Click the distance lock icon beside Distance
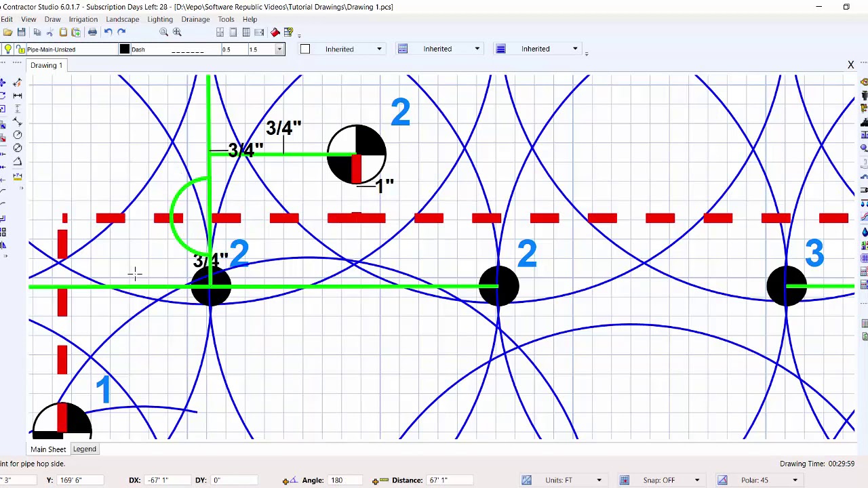868x488 pixels. click(380, 481)
